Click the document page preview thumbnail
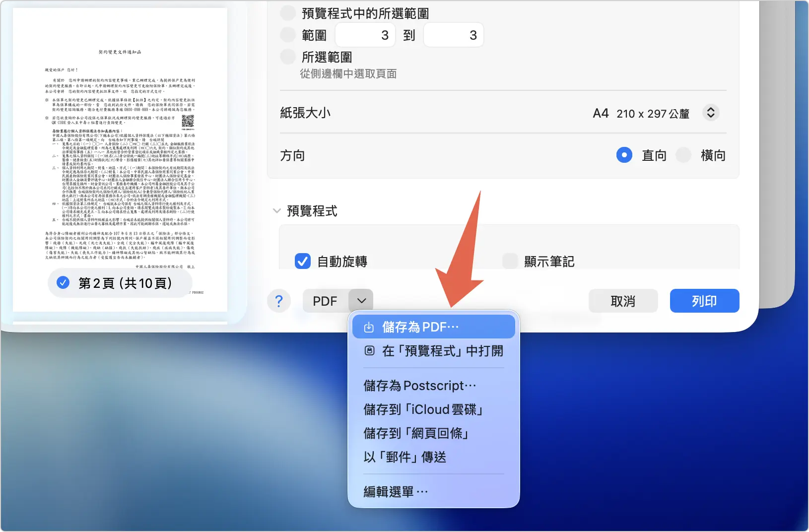Screen dimensions: 809x532 click(x=120, y=159)
